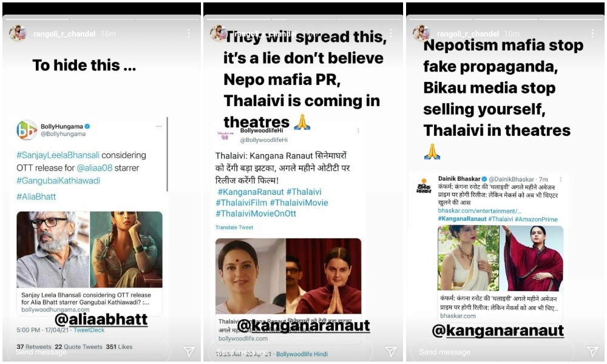The image size is (607, 364).
Task: Open rangoli_r_chandel avatar in third story
Action: click(x=421, y=33)
